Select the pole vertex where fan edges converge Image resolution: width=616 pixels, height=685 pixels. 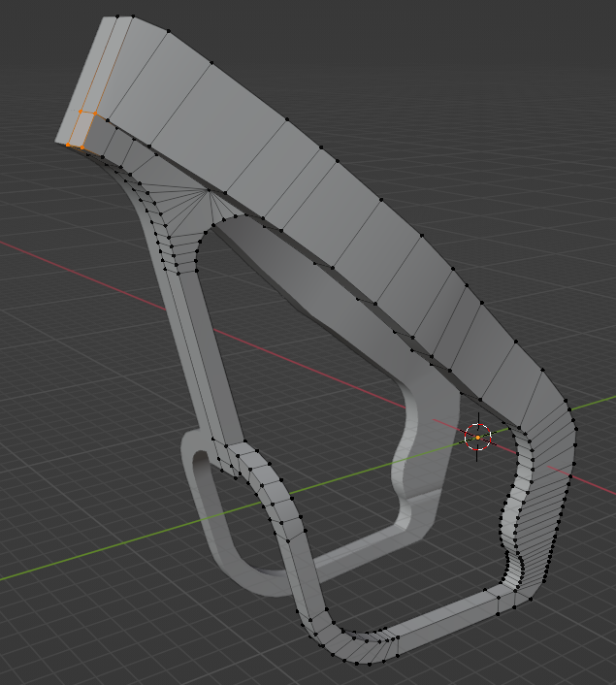209,190
